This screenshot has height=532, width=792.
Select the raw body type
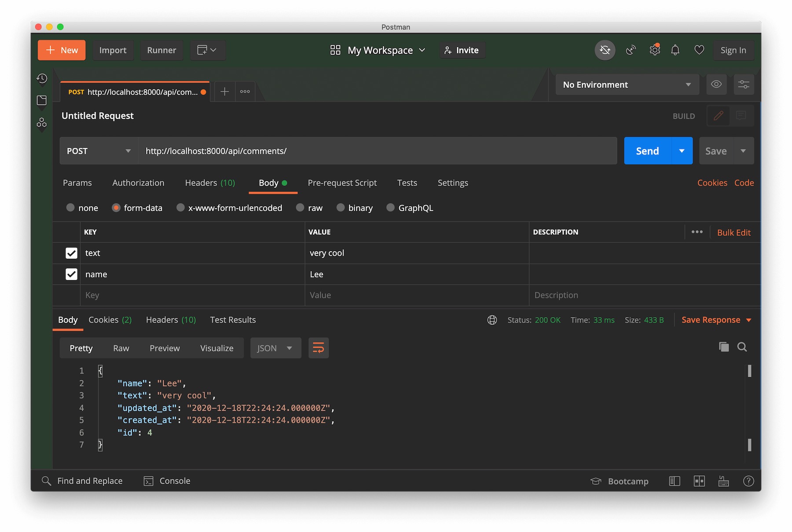tap(300, 208)
